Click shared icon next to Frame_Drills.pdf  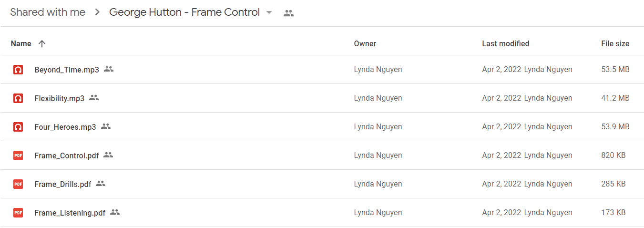(x=101, y=184)
